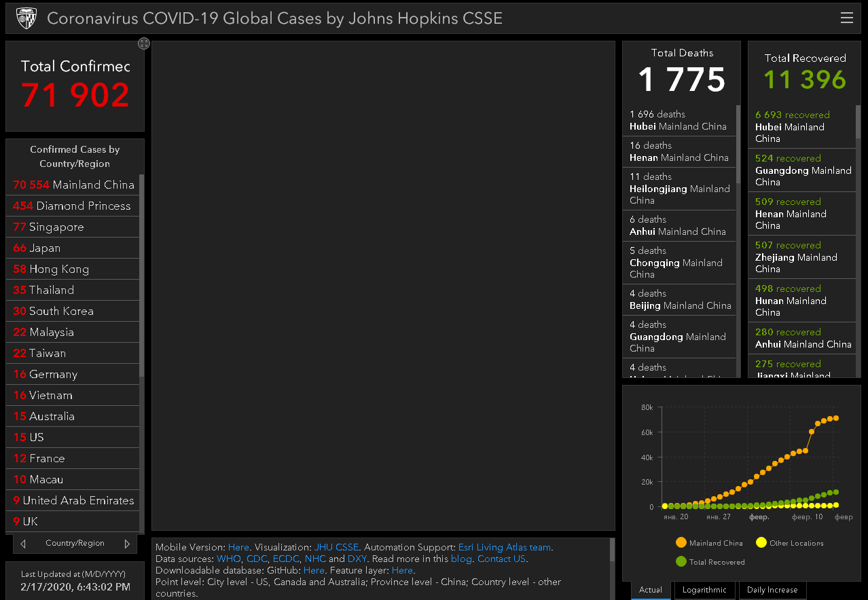The height and width of the screenshot is (600, 868).
Task: Click the Hubei 6 693 recovered entry
Action: (802, 127)
